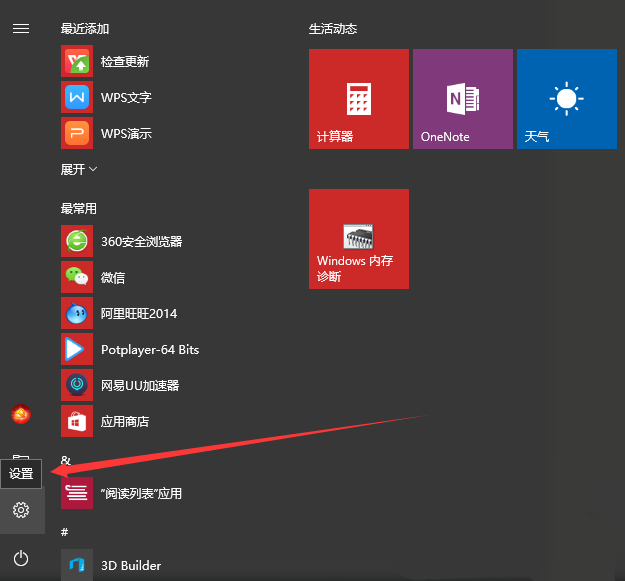The height and width of the screenshot is (581, 625).
Task: Click the WPS演示 app icon
Action: tap(77, 133)
